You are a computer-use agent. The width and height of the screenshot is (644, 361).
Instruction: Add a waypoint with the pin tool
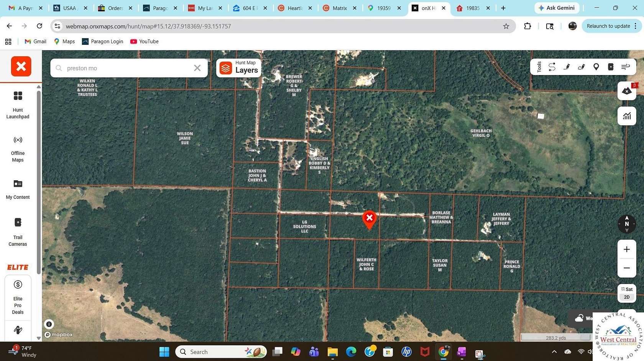[596, 67]
